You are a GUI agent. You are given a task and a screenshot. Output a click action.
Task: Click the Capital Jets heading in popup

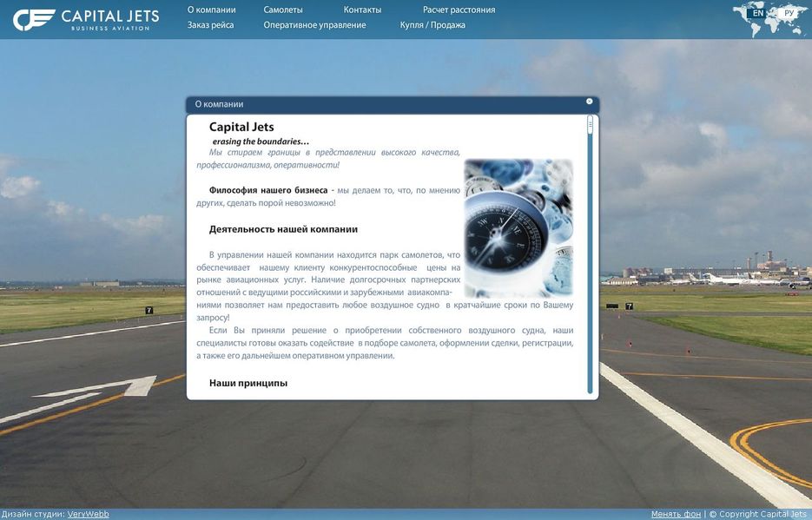(x=241, y=127)
